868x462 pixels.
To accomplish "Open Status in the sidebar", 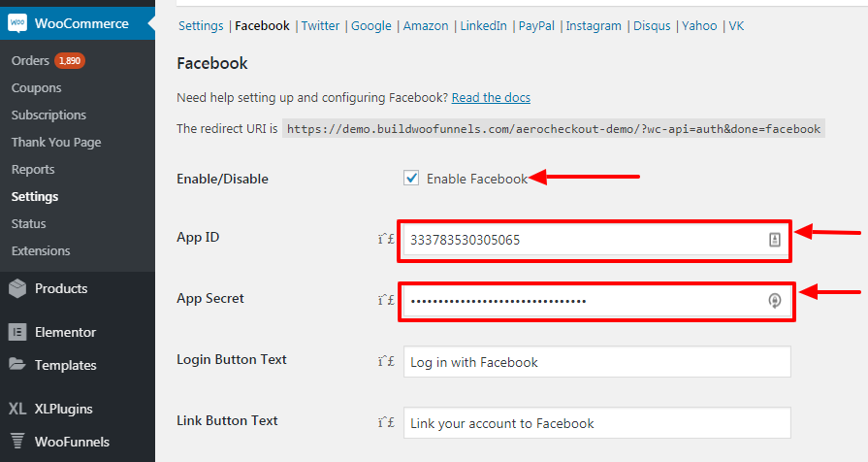I will pyautogui.click(x=29, y=223).
